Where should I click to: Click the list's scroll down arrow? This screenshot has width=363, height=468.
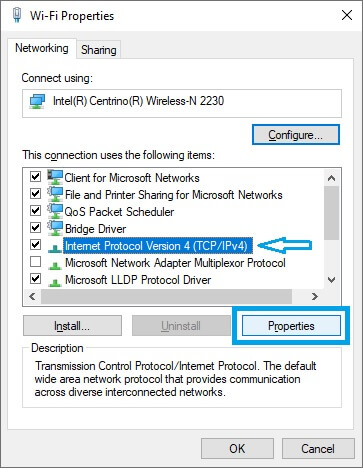tap(331, 280)
